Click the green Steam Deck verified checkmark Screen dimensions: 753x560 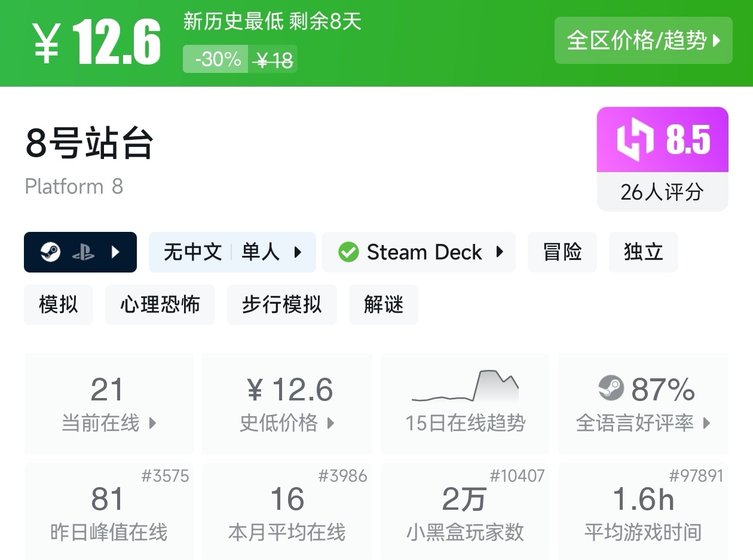(x=348, y=252)
